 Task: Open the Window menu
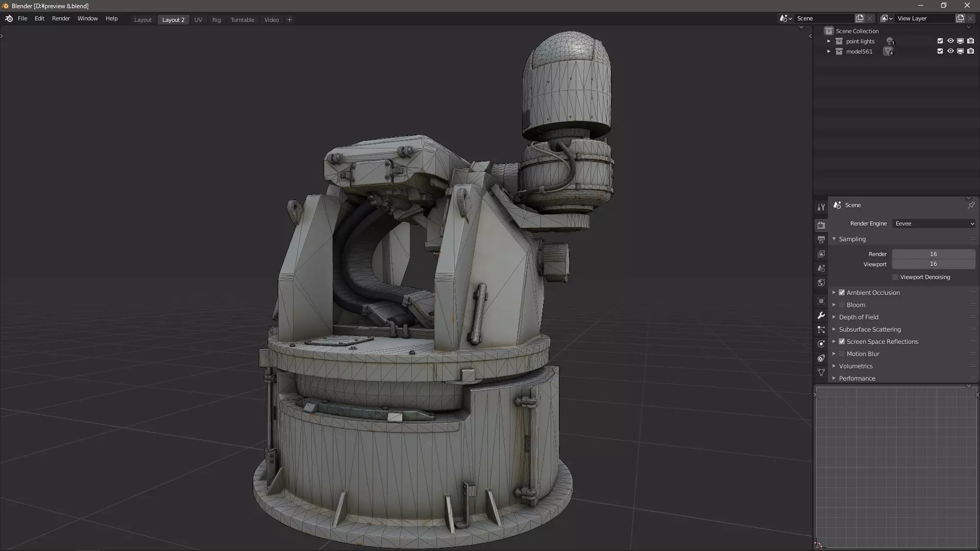click(87, 18)
